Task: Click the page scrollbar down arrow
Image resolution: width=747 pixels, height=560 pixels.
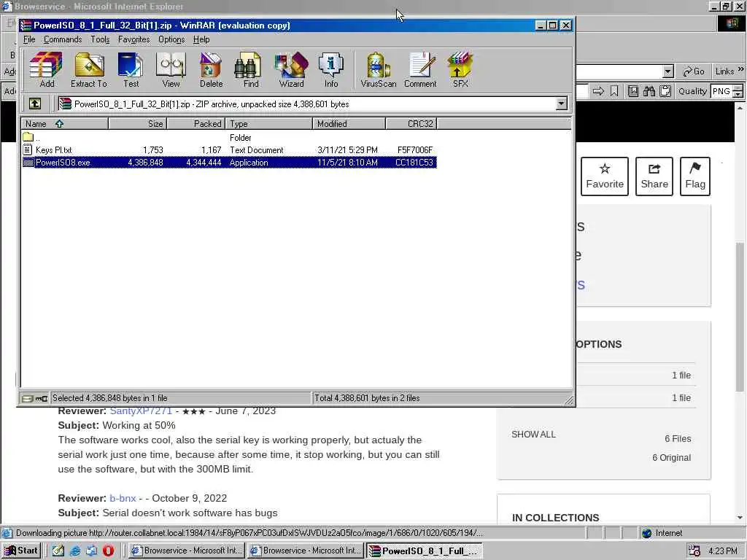Action: click(740, 518)
